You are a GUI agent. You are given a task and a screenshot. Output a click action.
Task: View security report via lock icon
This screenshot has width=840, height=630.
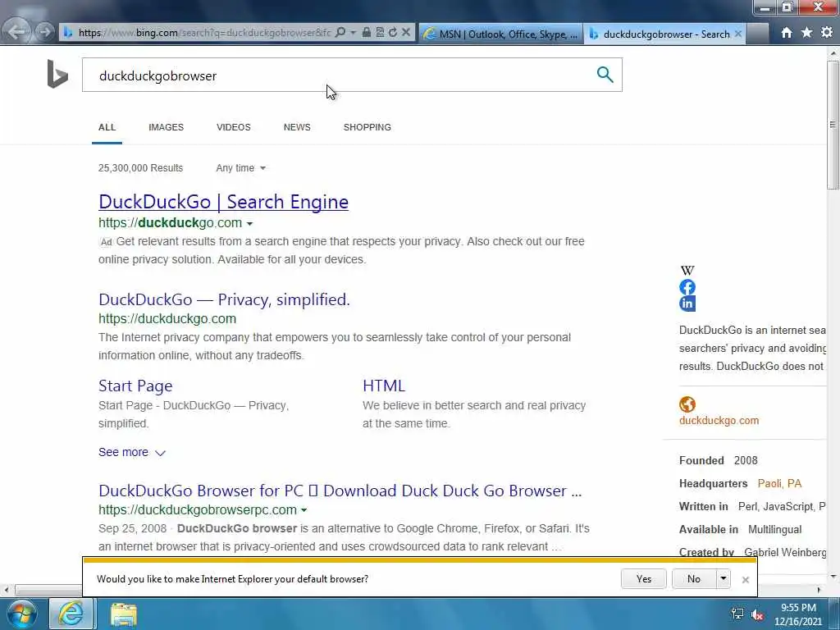pyautogui.click(x=367, y=32)
